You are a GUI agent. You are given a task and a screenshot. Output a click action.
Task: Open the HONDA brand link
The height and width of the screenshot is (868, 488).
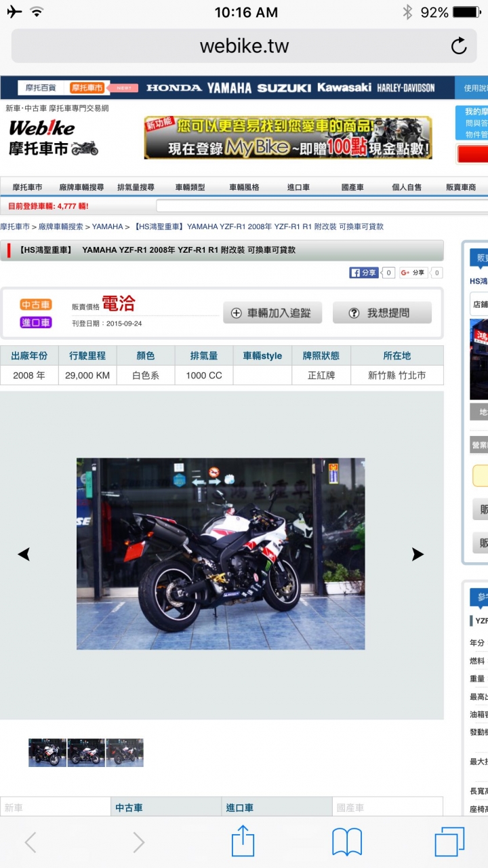[174, 88]
